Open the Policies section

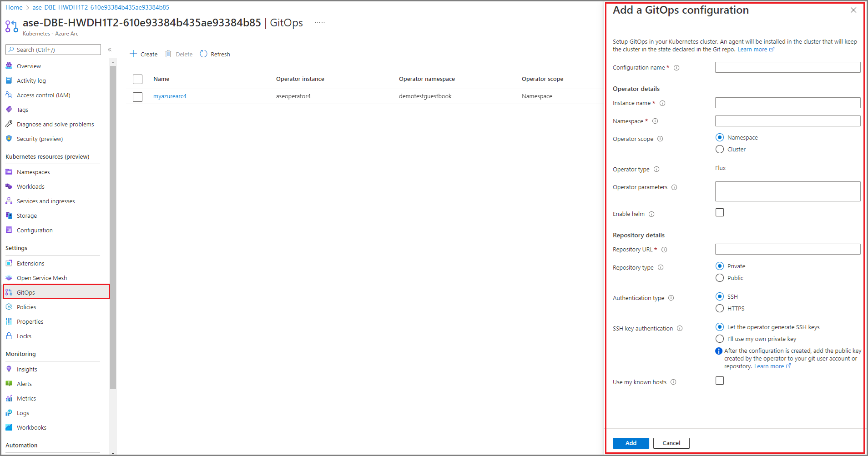26,307
